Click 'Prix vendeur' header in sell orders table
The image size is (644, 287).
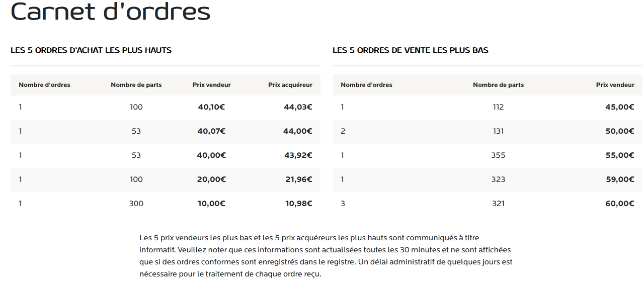615,85
